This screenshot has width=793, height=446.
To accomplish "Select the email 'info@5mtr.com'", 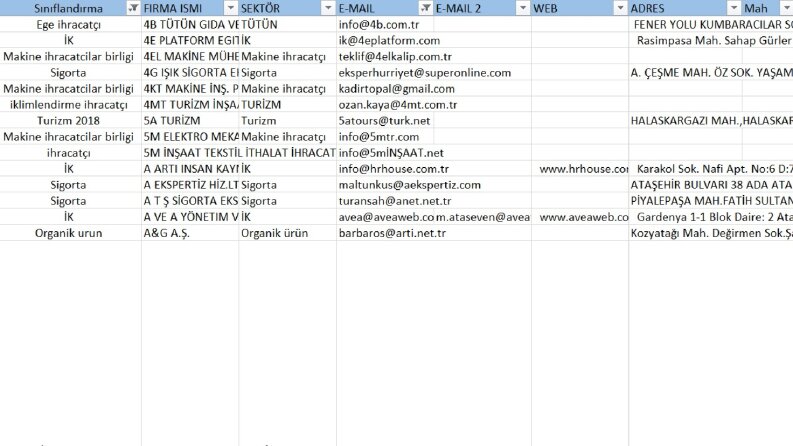I will pyautogui.click(x=379, y=137).
